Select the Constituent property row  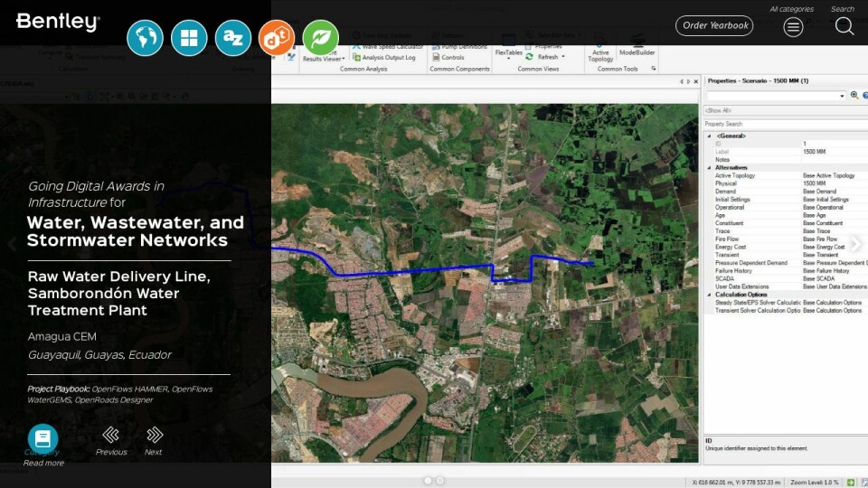click(786, 223)
